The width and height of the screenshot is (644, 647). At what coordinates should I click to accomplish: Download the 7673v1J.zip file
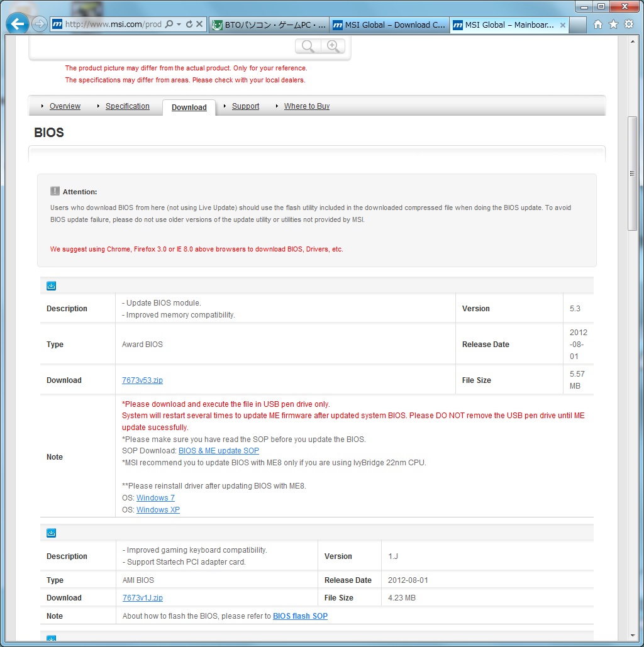(143, 597)
